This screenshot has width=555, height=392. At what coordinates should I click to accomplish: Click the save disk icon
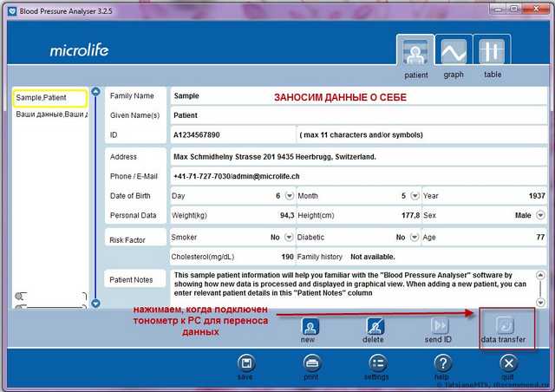pos(246,363)
